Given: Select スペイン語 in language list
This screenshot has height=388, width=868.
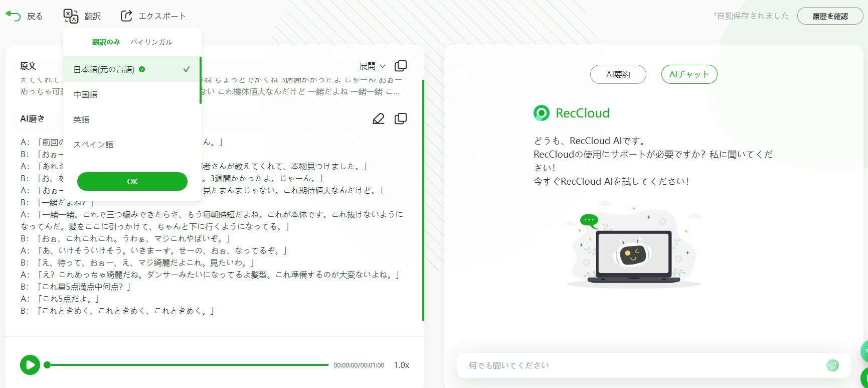Looking at the screenshot, I should point(131,145).
